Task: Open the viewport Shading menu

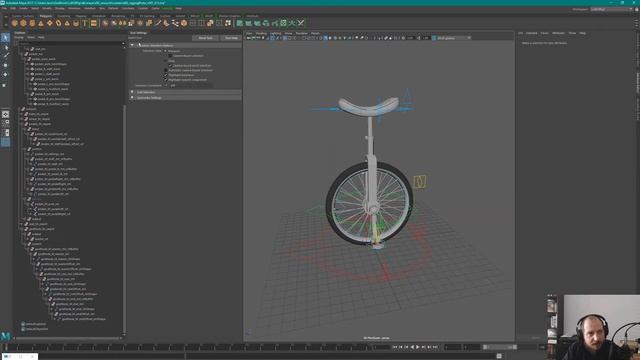Action: (x=261, y=33)
